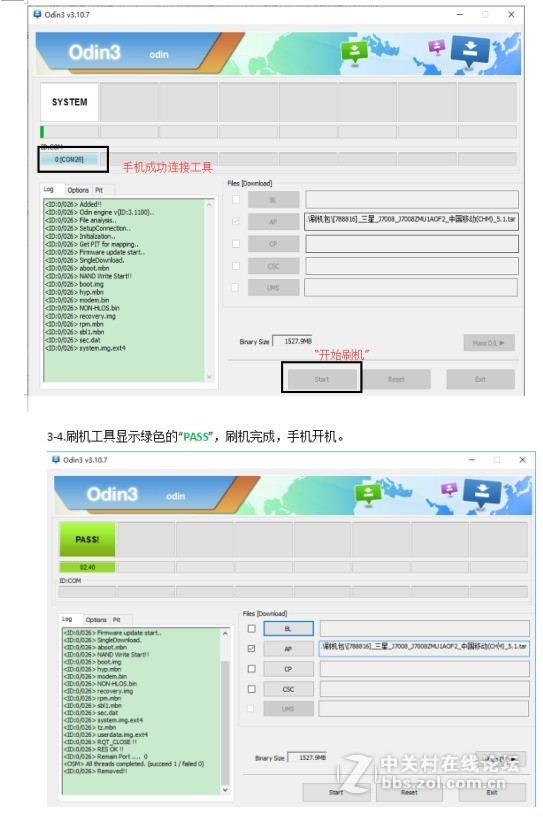The height and width of the screenshot is (817, 543).
Task: Open the Pit tab in the SYSTEM window
Action: click(x=99, y=190)
